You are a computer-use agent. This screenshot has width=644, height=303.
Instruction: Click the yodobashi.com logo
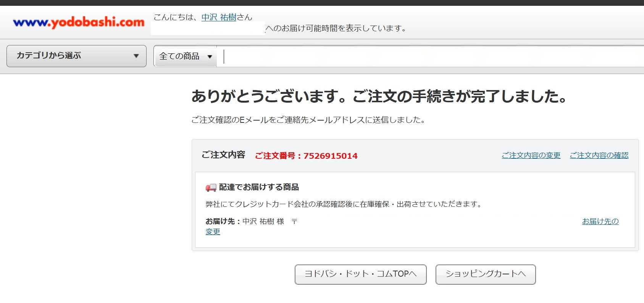point(79,23)
